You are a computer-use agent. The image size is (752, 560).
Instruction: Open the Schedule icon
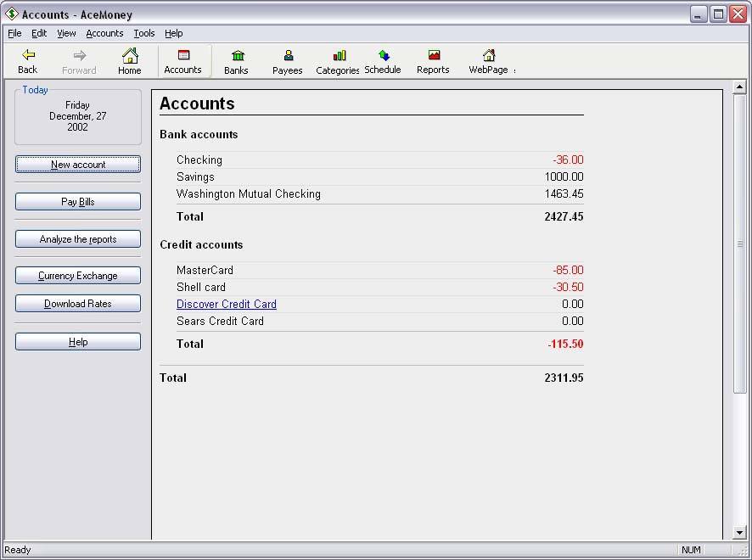tap(383, 60)
